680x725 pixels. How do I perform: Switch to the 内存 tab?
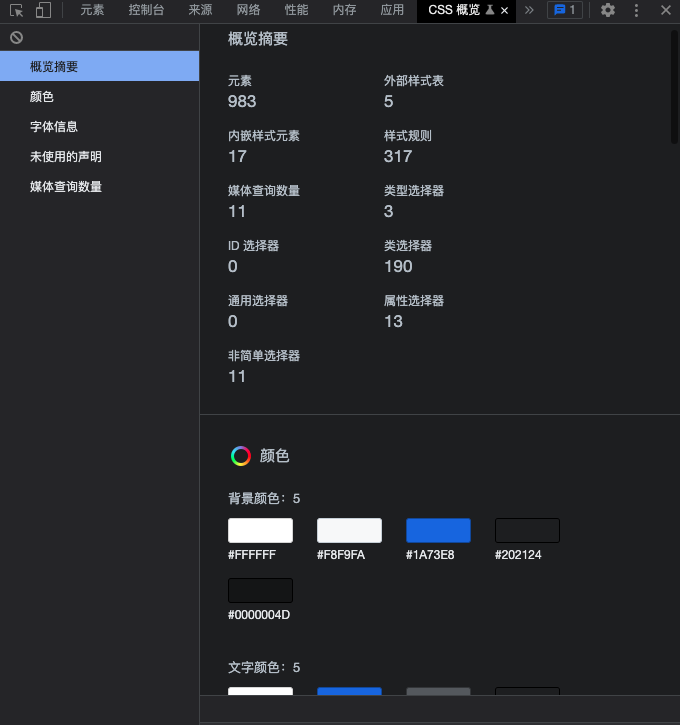click(344, 10)
